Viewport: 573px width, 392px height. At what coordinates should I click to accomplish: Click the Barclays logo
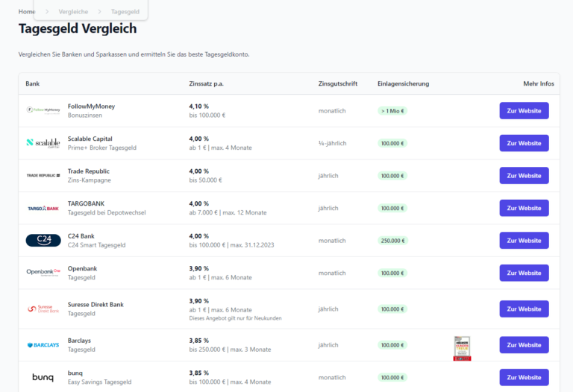[x=43, y=345]
